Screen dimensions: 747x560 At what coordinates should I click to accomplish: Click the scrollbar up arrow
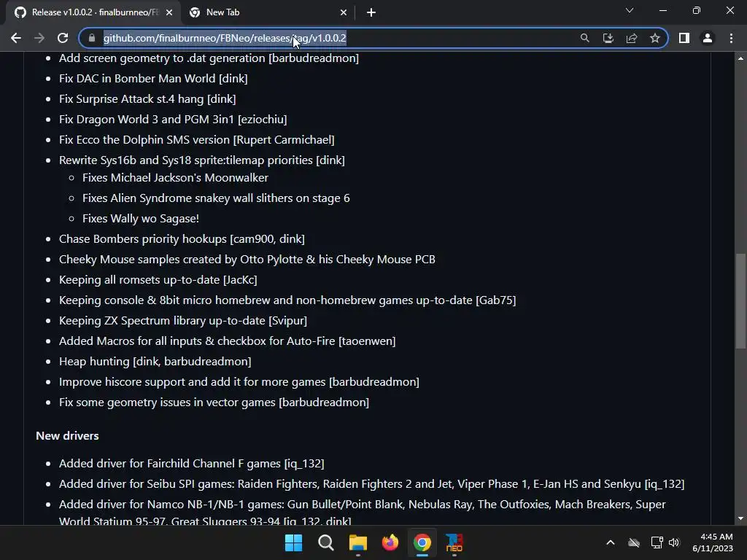740,58
